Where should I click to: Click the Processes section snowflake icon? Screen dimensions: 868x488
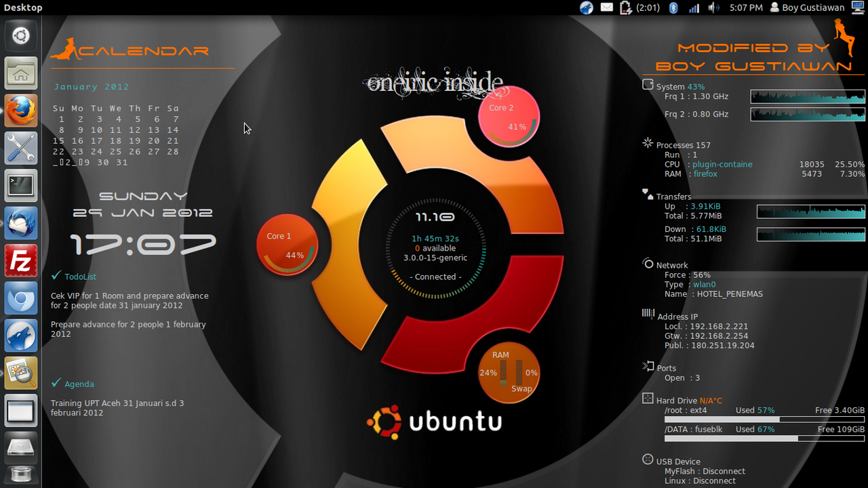(648, 143)
